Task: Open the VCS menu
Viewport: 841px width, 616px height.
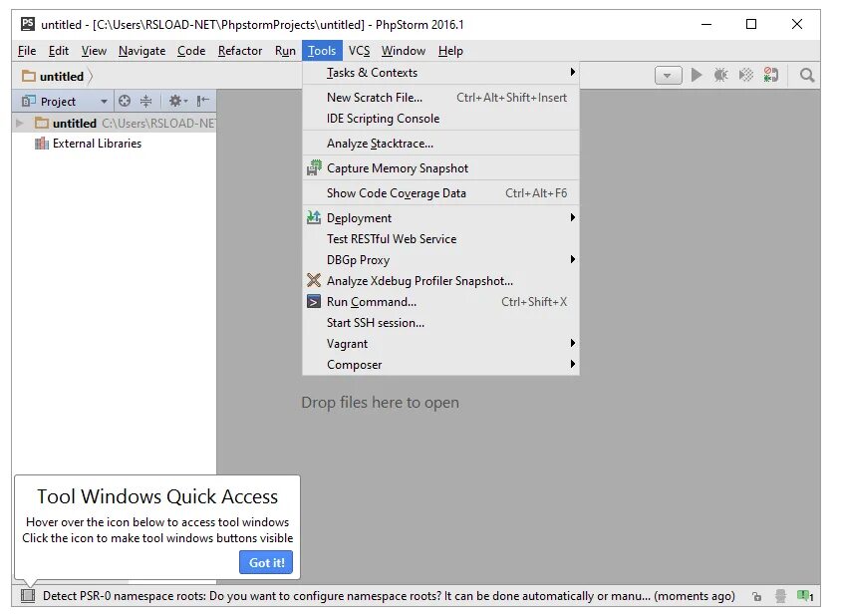Action: tap(359, 51)
